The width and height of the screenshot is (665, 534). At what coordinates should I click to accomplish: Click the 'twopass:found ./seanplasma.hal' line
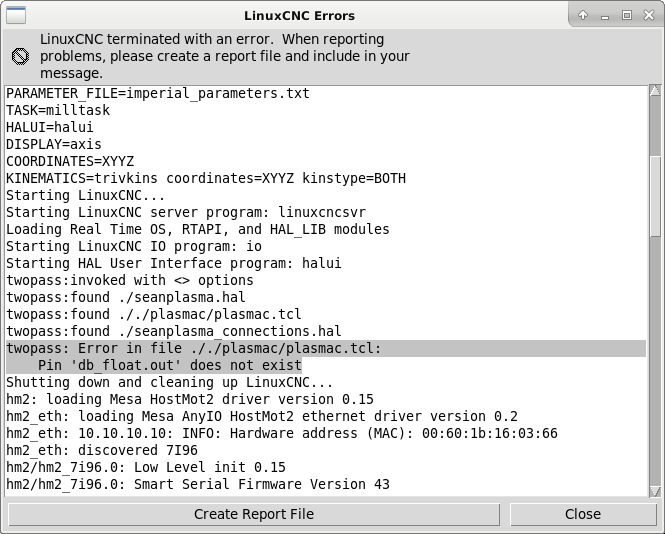[x=126, y=297]
